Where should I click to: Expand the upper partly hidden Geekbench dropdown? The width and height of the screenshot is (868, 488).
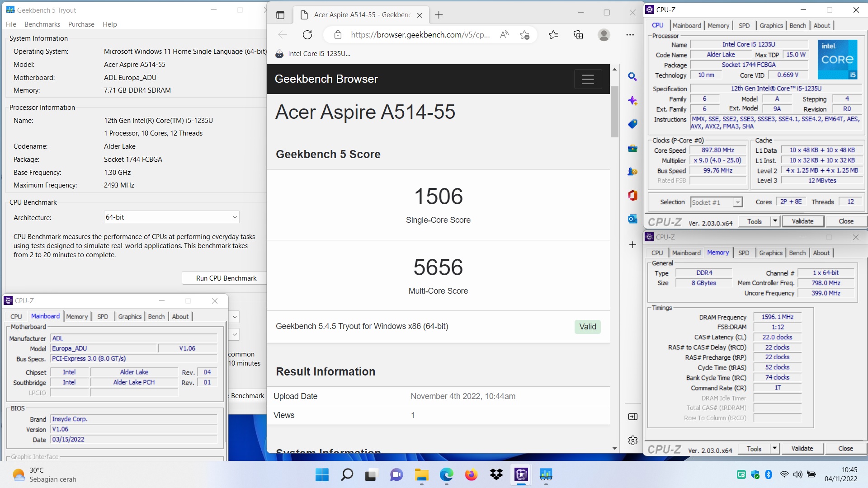pyautogui.click(x=235, y=317)
